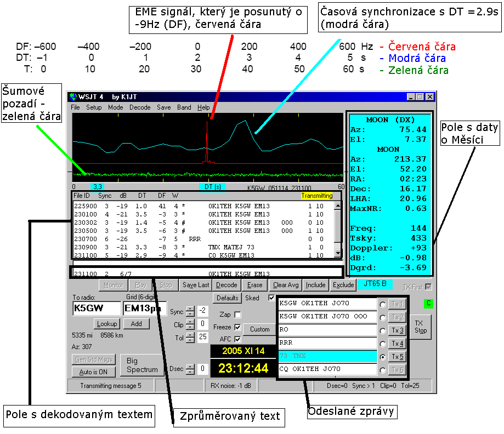Click the WSJT globe title bar icon

click(73, 96)
